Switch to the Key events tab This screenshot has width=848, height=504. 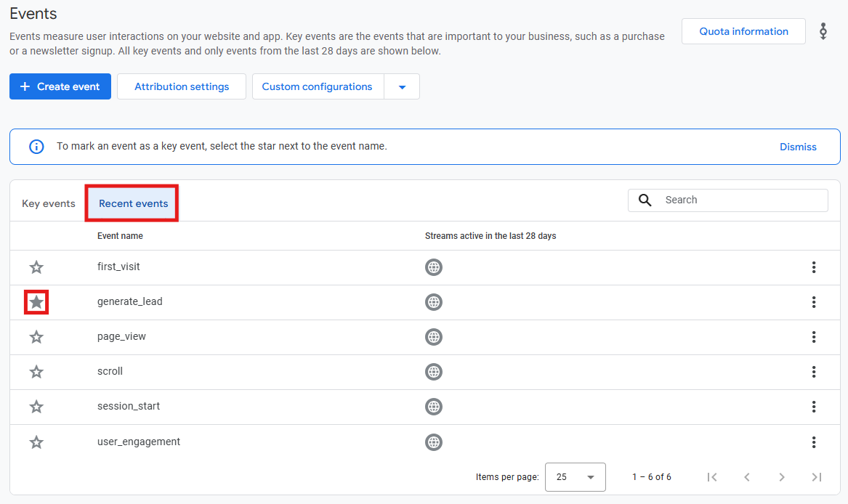(49, 203)
